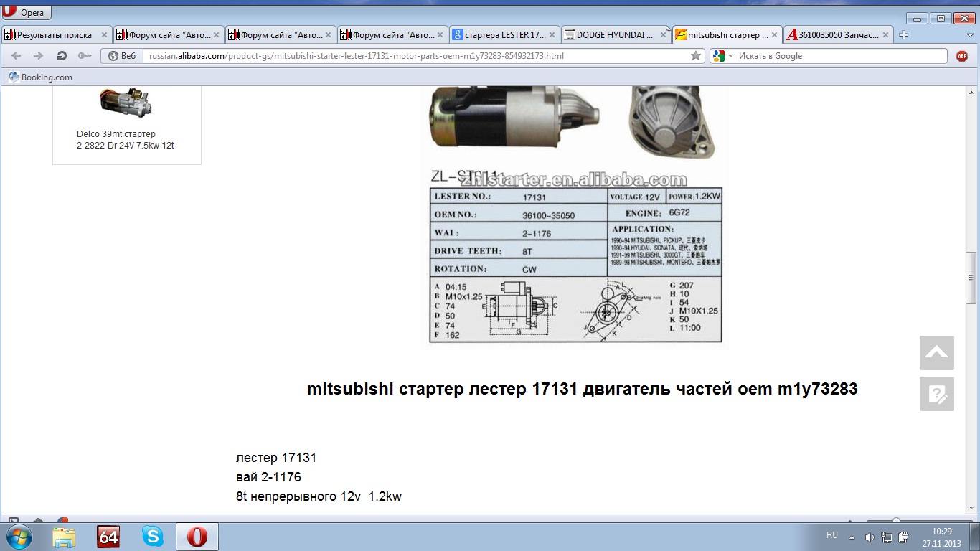Open the Adblock Plus extension icon
980x551 pixels.
[962, 56]
